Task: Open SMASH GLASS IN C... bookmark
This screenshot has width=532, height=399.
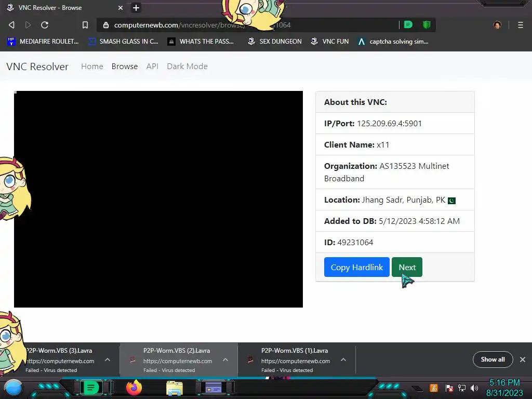Action: (123, 42)
